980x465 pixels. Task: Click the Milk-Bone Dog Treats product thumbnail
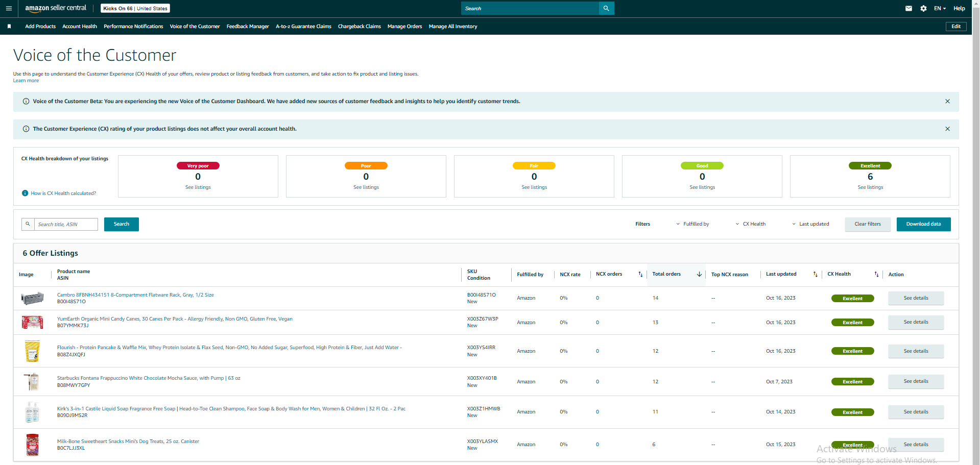tap(32, 445)
